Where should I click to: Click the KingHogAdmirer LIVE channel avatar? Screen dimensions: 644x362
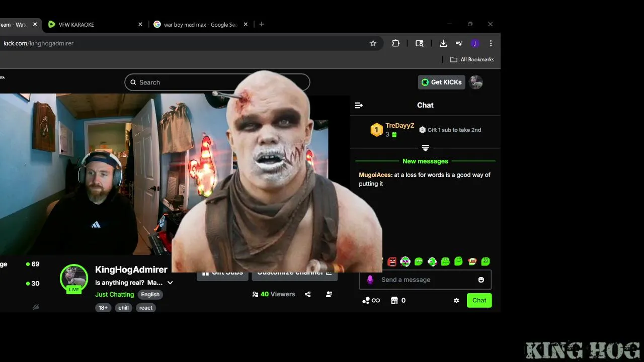pyautogui.click(x=74, y=278)
